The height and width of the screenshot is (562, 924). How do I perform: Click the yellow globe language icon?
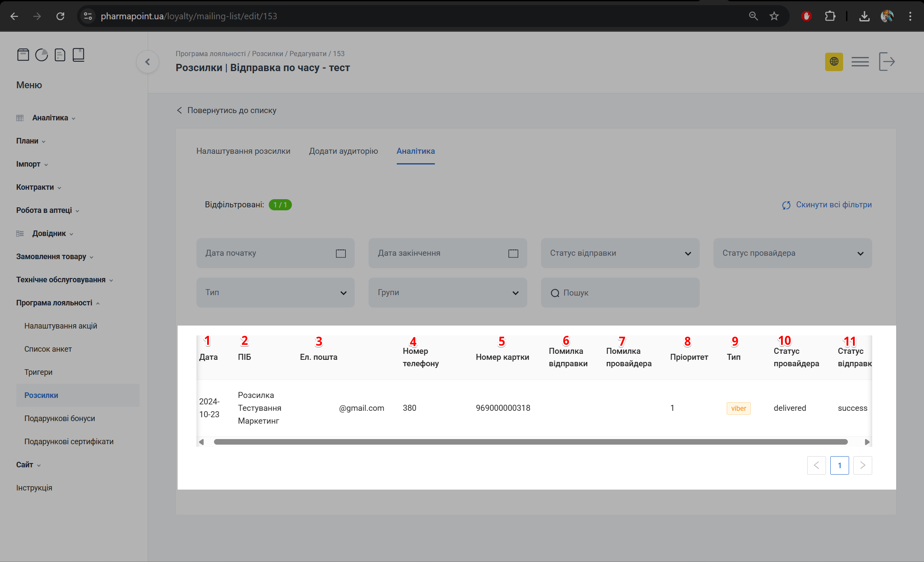click(x=834, y=62)
